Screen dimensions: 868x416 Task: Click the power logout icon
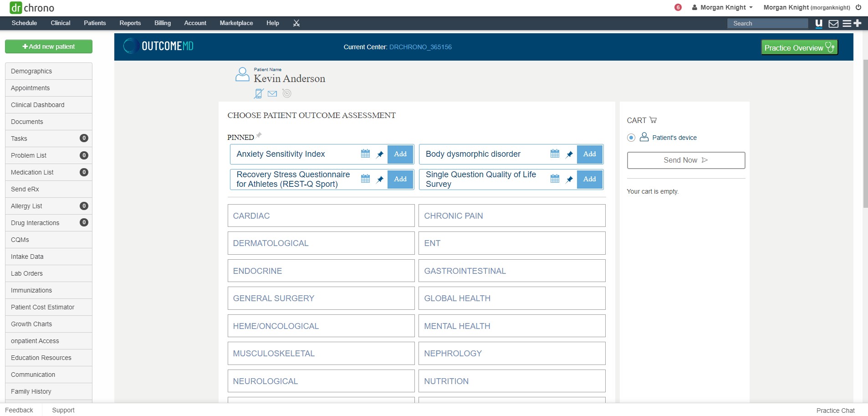click(x=858, y=7)
